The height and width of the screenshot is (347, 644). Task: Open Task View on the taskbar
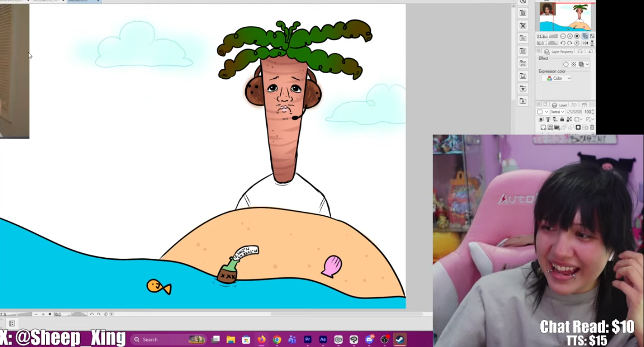point(216,339)
